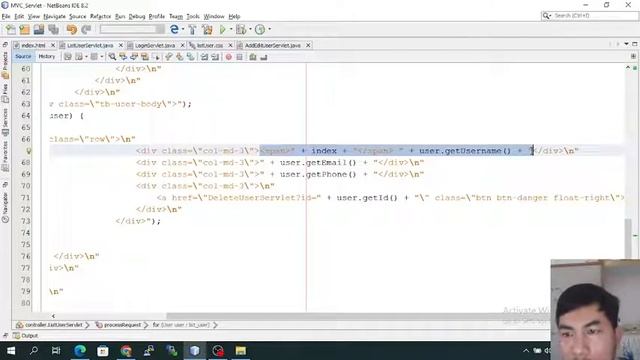The height and width of the screenshot is (360, 640).
Task: Open the Tools menu
Action: tap(193, 16)
